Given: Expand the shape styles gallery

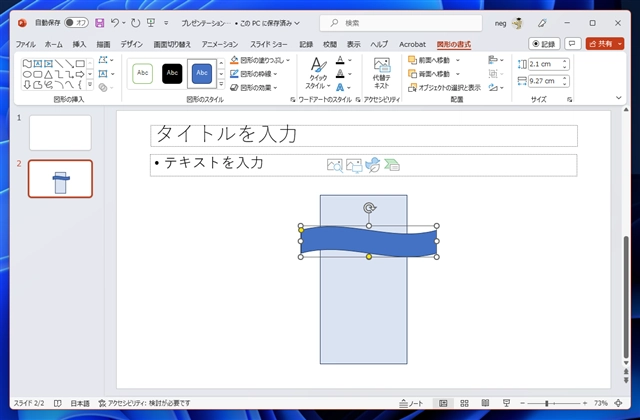Looking at the screenshot, I should (x=221, y=84).
